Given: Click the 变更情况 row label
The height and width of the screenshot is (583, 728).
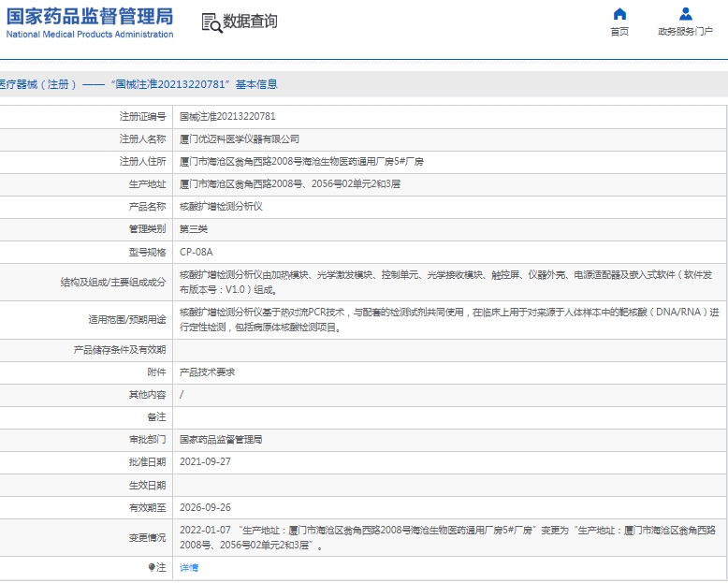Looking at the screenshot, I should pyautogui.click(x=147, y=537).
